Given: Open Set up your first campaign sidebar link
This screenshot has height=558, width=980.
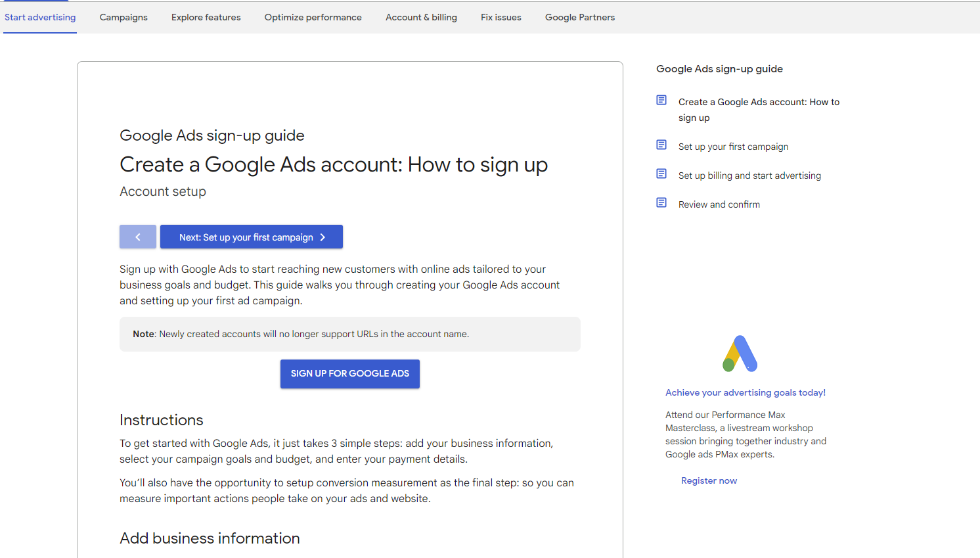Looking at the screenshot, I should coord(733,147).
